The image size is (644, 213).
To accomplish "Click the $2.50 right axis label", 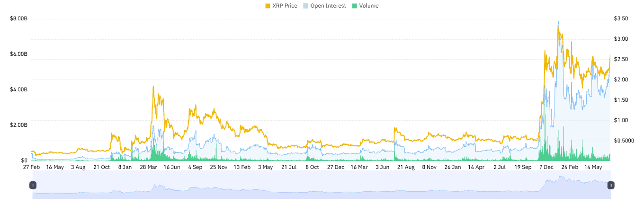I will (621, 59).
